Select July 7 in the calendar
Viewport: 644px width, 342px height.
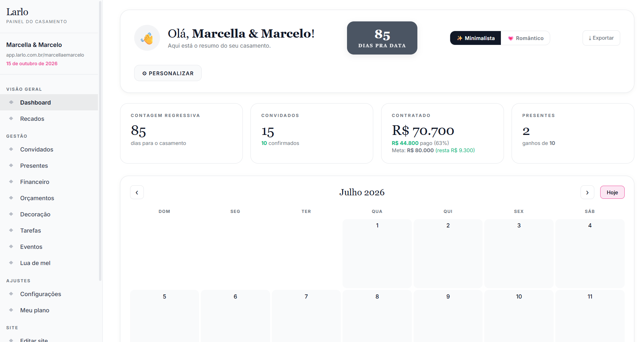[x=306, y=316]
